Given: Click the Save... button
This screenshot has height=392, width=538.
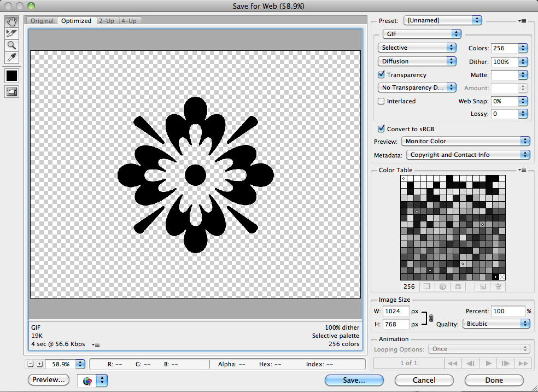Looking at the screenshot, I should coord(354,380).
